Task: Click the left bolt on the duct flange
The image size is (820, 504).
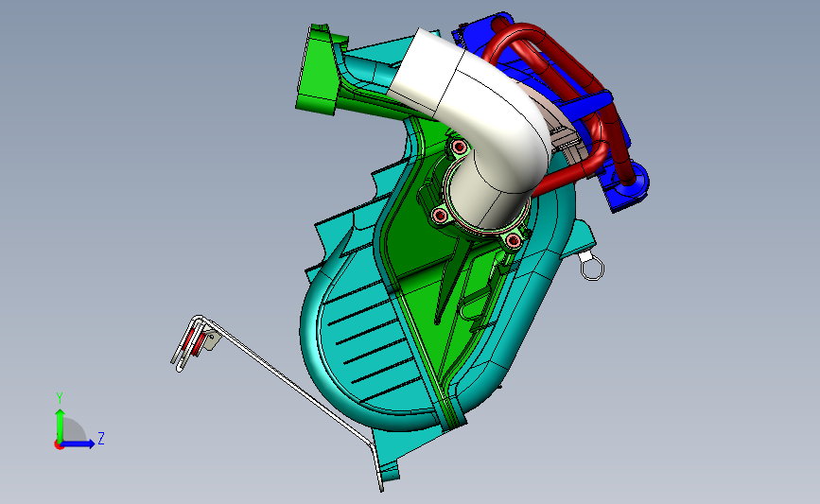Action: tap(440, 216)
